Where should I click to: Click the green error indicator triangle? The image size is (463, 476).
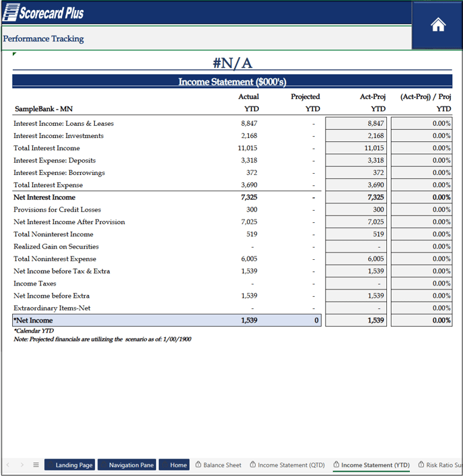click(x=14, y=54)
